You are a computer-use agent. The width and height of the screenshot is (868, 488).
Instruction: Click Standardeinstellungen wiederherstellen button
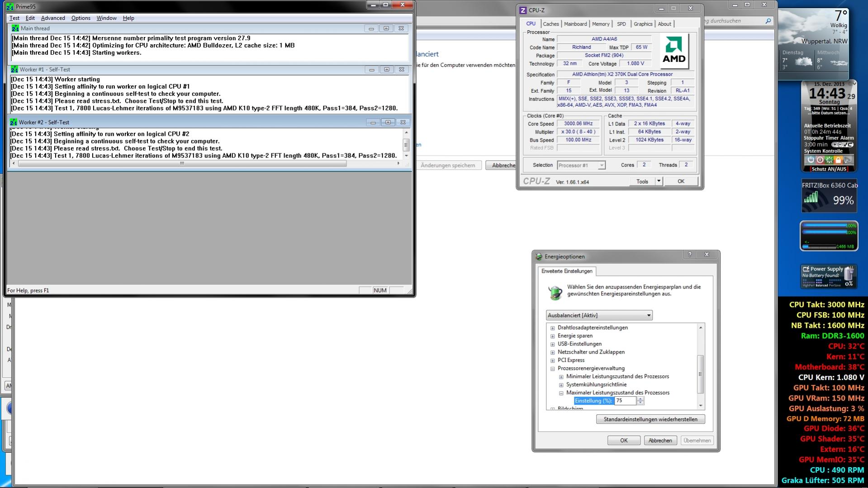[x=650, y=419]
